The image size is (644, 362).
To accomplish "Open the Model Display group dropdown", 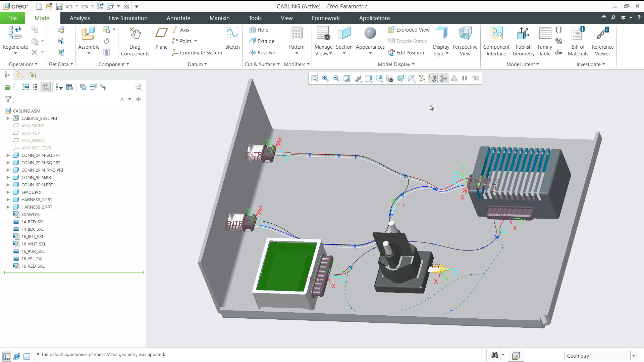I will (x=396, y=64).
